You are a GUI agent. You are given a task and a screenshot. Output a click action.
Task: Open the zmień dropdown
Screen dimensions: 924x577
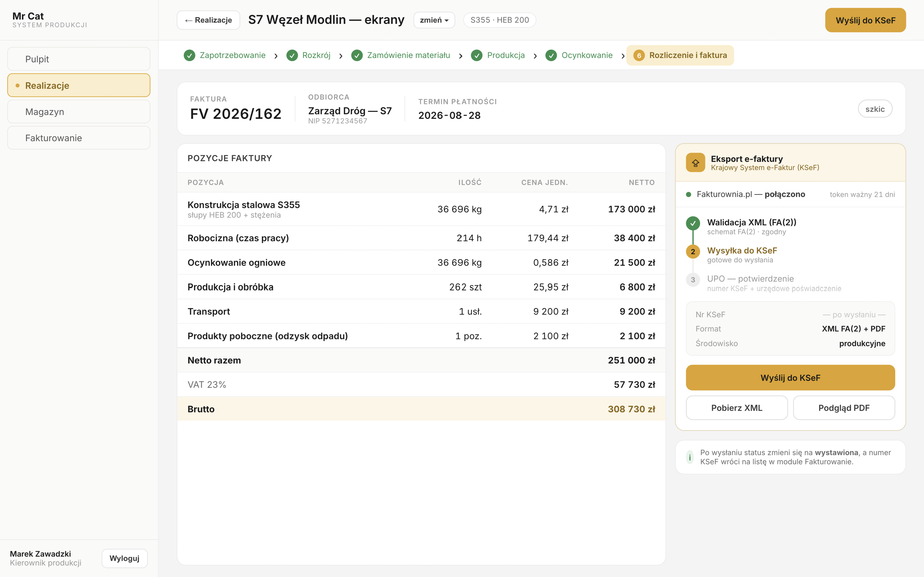(434, 20)
